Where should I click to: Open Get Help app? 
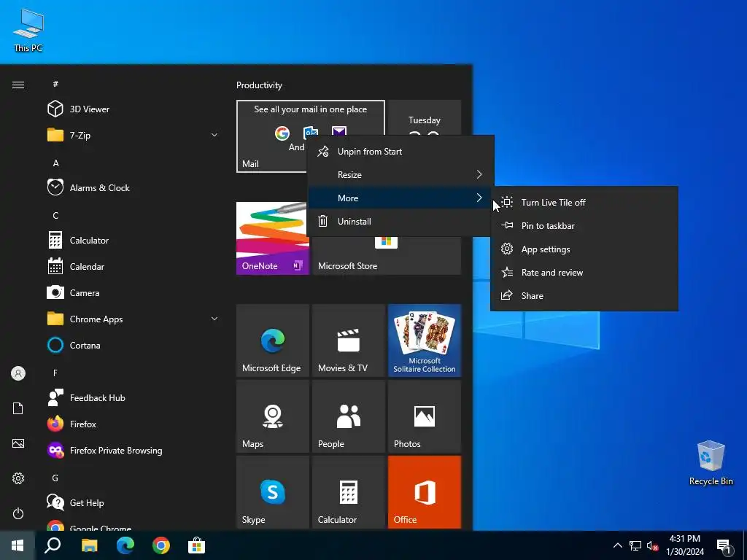(133, 502)
